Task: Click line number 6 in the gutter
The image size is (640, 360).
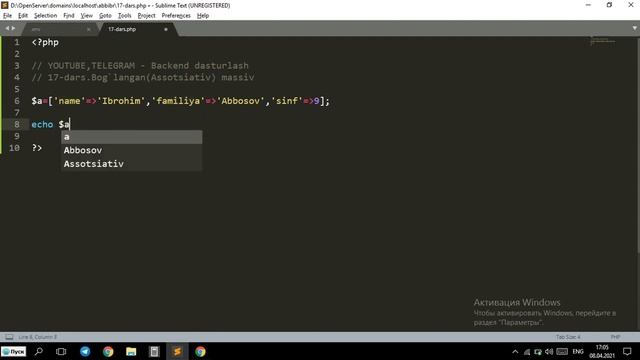Action: (x=17, y=101)
